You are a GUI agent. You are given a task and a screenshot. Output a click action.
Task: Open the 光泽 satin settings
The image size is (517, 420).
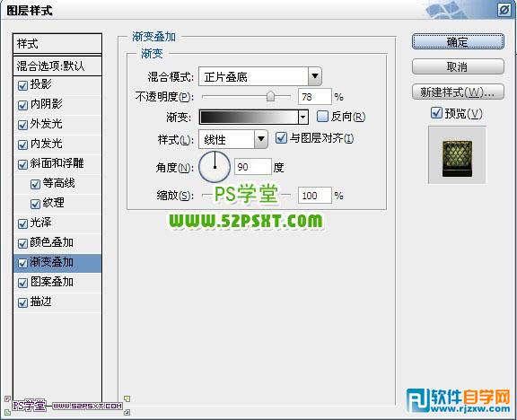tap(40, 223)
